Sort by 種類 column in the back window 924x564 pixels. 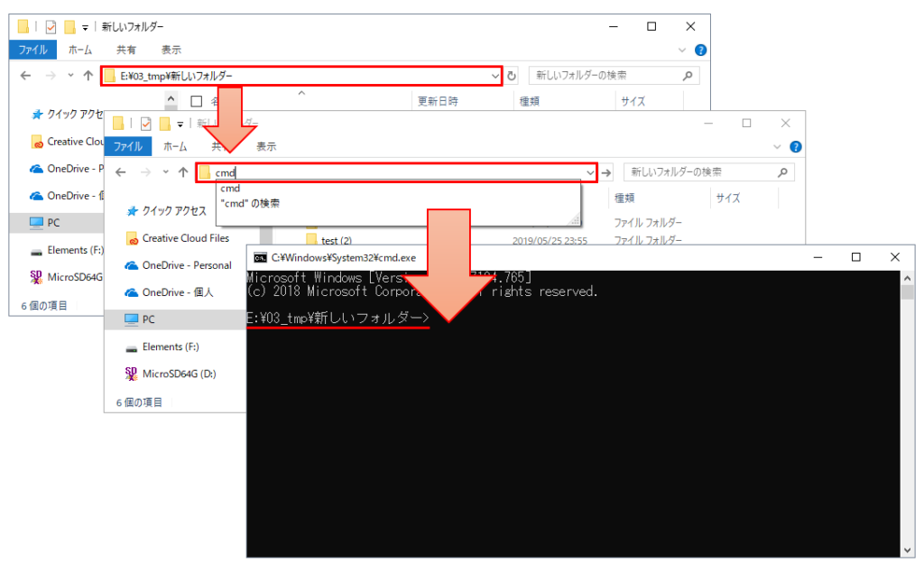tap(529, 101)
